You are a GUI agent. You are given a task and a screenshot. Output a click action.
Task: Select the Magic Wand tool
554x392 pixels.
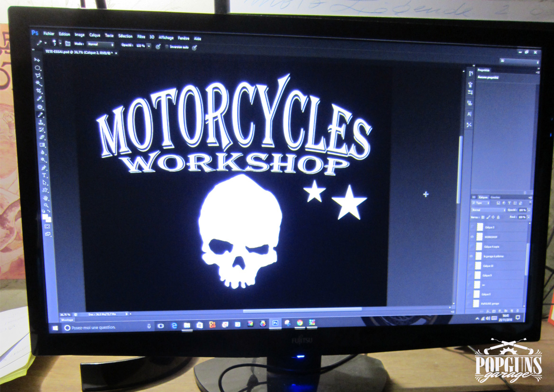39,83
